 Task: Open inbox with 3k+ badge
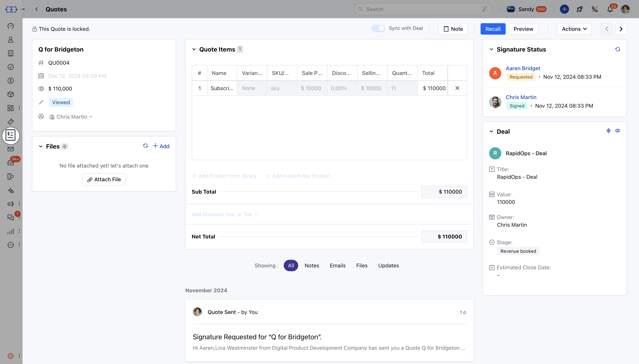tap(10, 163)
